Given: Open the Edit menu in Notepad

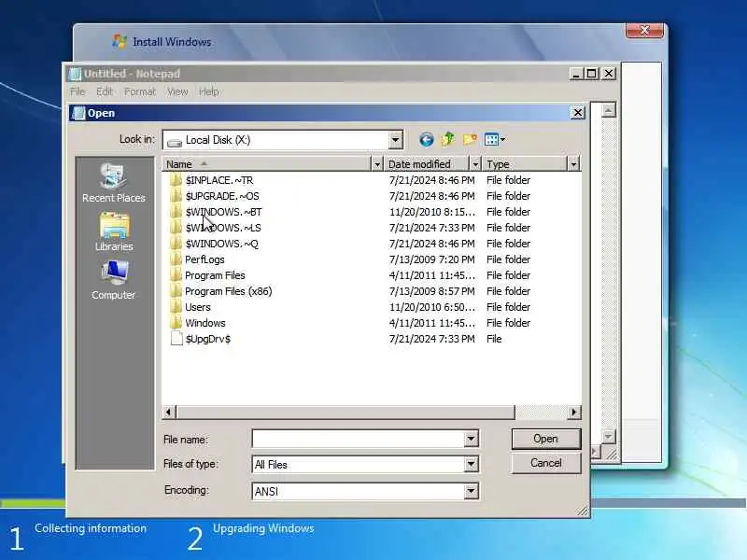Looking at the screenshot, I should coord(105,91).
